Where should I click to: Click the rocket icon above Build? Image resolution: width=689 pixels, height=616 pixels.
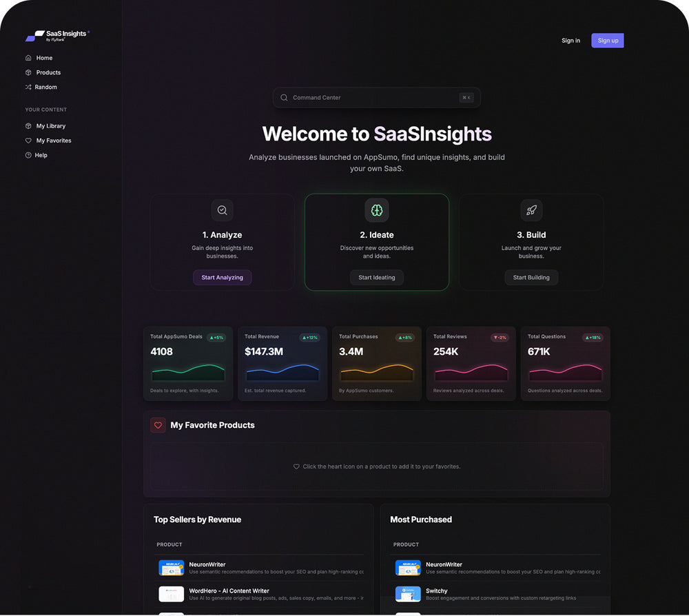tap(531, 210)
